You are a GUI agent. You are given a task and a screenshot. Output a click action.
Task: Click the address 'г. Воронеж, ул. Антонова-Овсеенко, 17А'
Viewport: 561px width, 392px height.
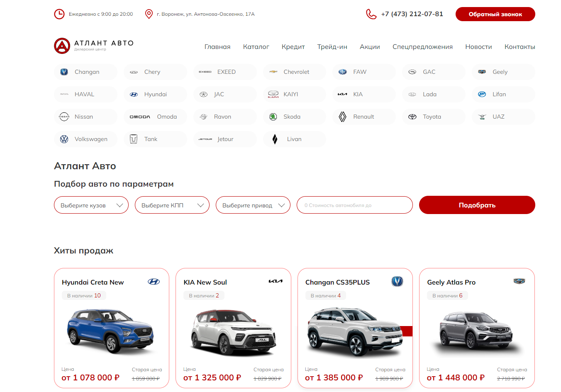pos(206,14)
